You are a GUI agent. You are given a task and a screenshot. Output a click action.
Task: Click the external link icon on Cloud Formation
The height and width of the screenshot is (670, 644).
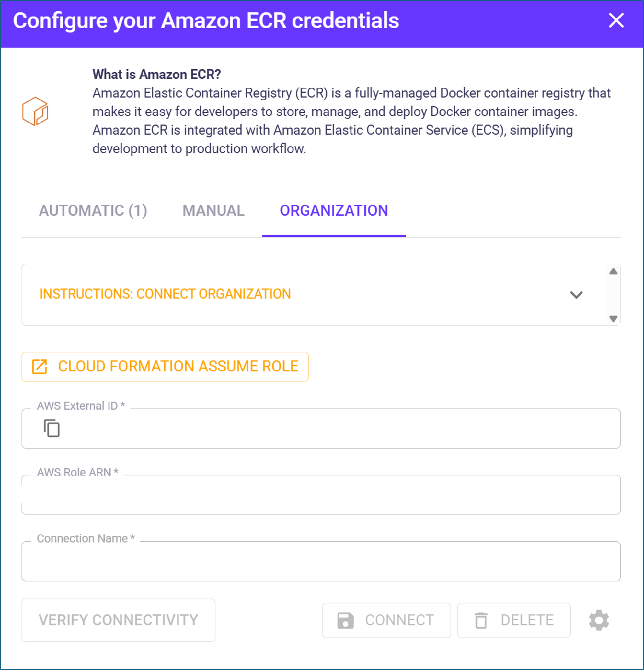click(x=40, y=367)
